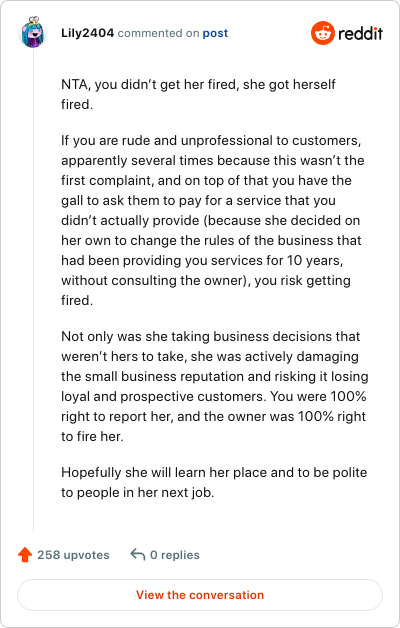Click the paragraph starting "Not only was she"
Screen dimensions: 400x628
215,386
